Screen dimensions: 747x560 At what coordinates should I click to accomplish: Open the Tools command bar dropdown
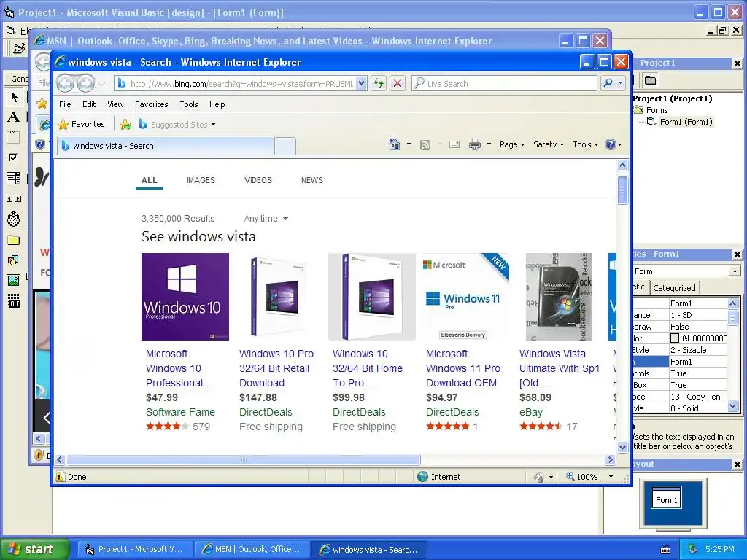(x=586, y=144)
